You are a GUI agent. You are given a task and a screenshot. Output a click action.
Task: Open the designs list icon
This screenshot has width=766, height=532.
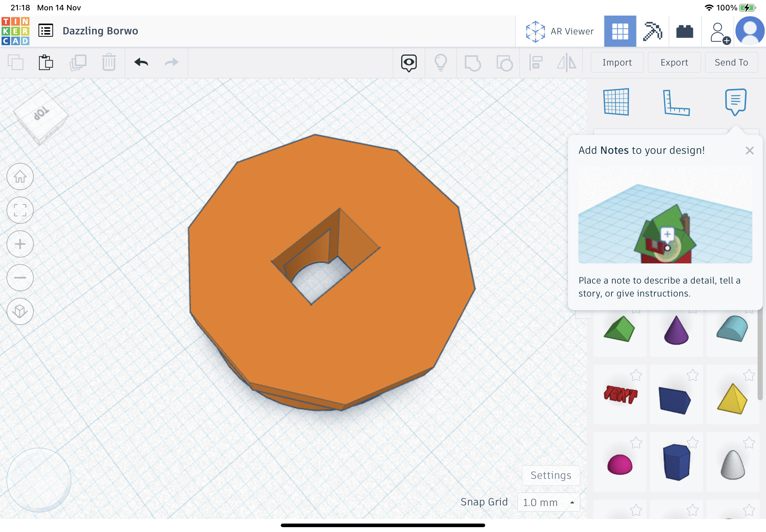pos(46,31)
